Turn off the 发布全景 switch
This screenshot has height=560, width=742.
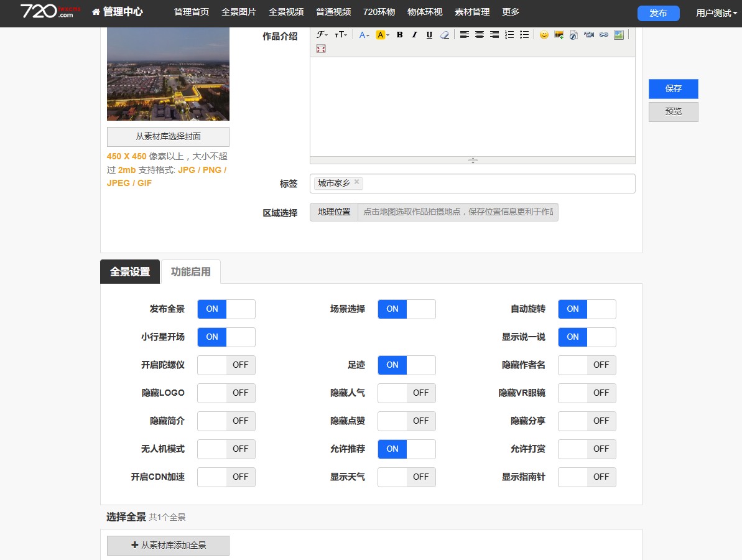point(226,309)
